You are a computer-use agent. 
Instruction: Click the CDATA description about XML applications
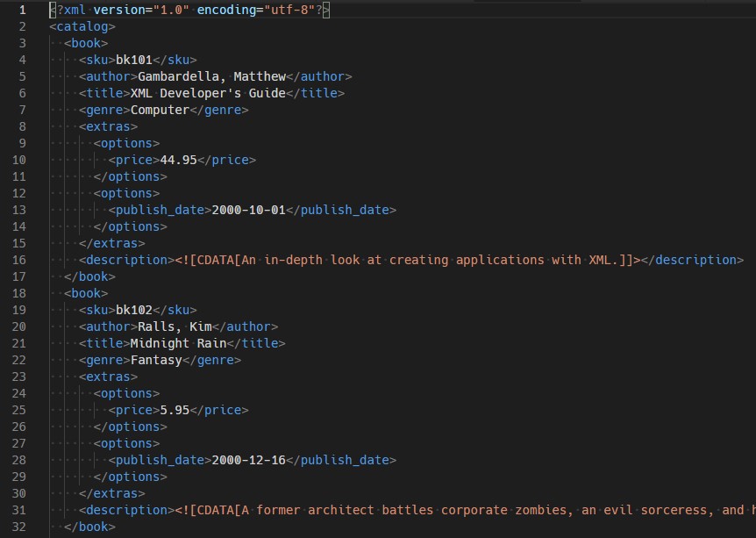pos(403,260)
